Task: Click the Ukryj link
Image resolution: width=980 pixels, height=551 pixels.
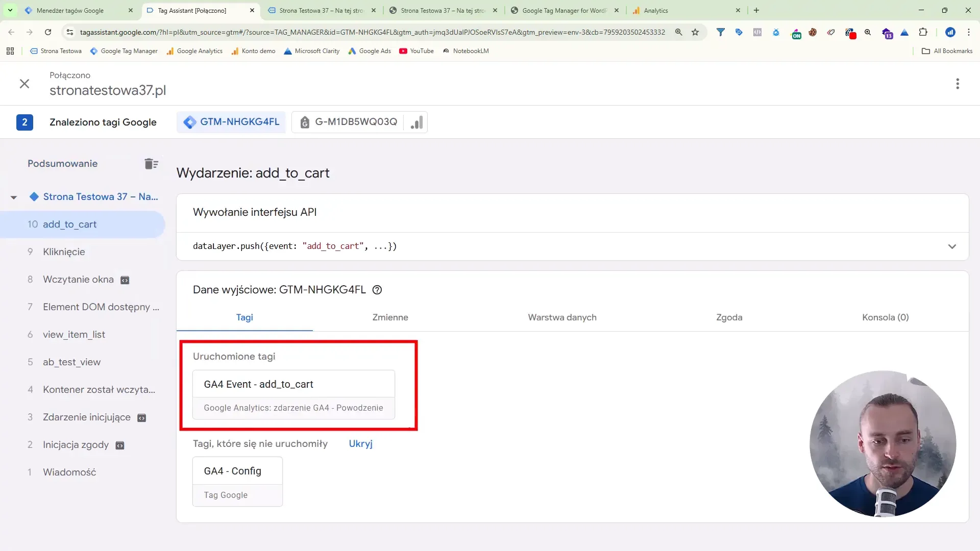Action: click(360, 444)
